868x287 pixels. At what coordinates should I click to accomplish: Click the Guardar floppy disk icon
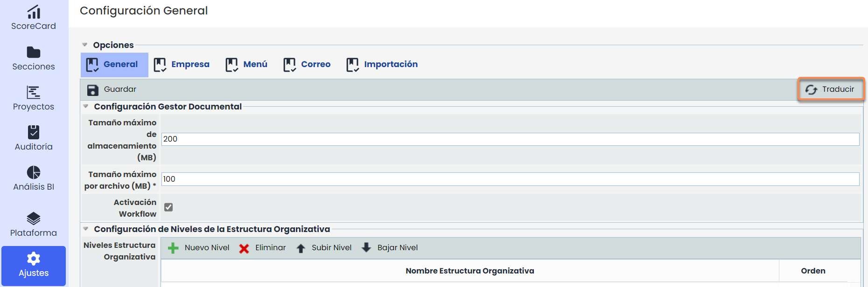click(x=93, y=90)
